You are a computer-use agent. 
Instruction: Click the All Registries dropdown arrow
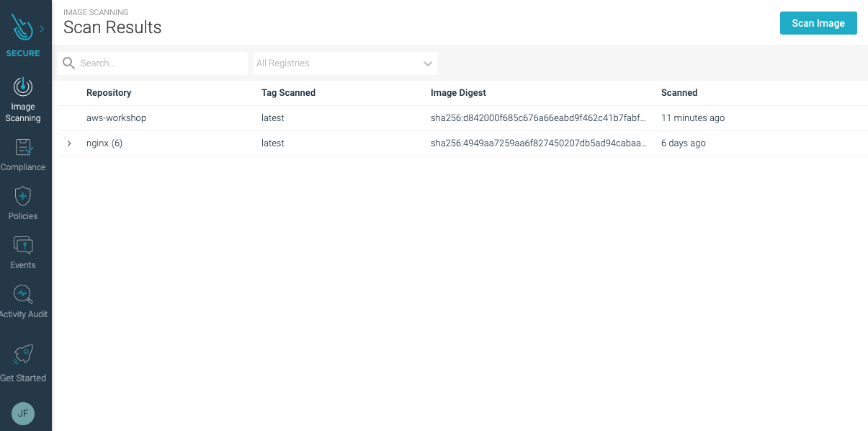(x=428, y=63)
